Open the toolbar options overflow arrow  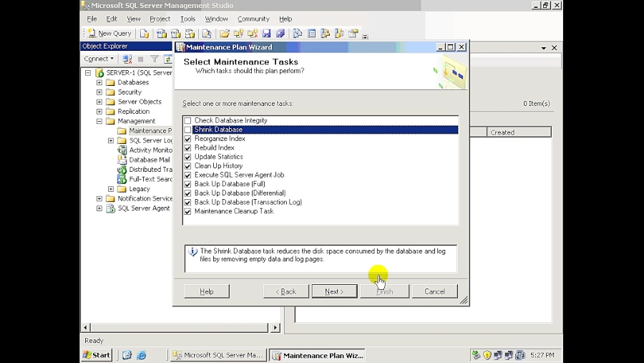pyautogui.click(x=365, y=37)
